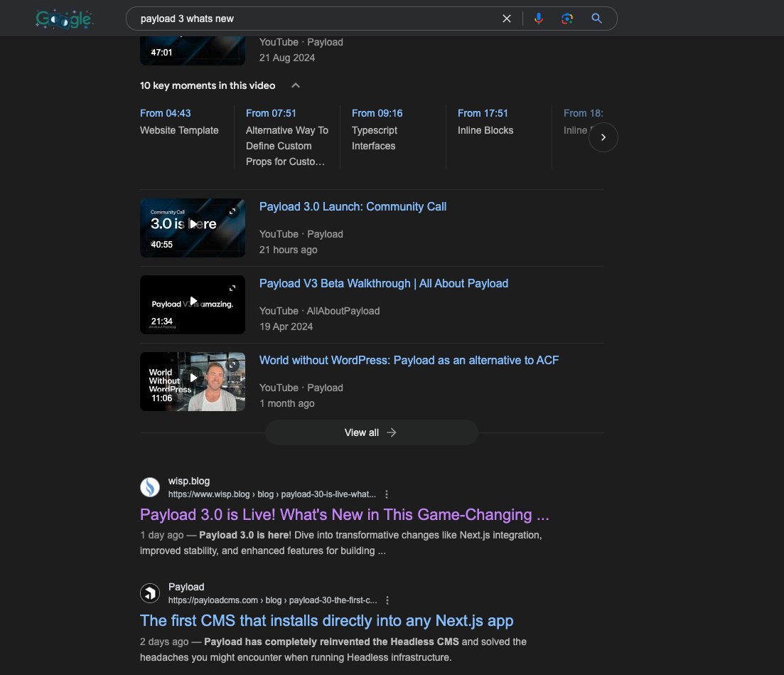Click the 21 hours ago timestamp
Image resolution: width=784 pixels, height=675 pixels.
288,250
